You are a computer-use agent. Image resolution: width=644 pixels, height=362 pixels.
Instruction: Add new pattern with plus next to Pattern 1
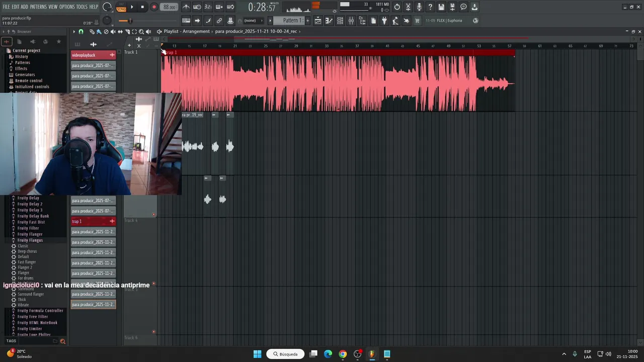pyautogui.click(x=308, y=21)
